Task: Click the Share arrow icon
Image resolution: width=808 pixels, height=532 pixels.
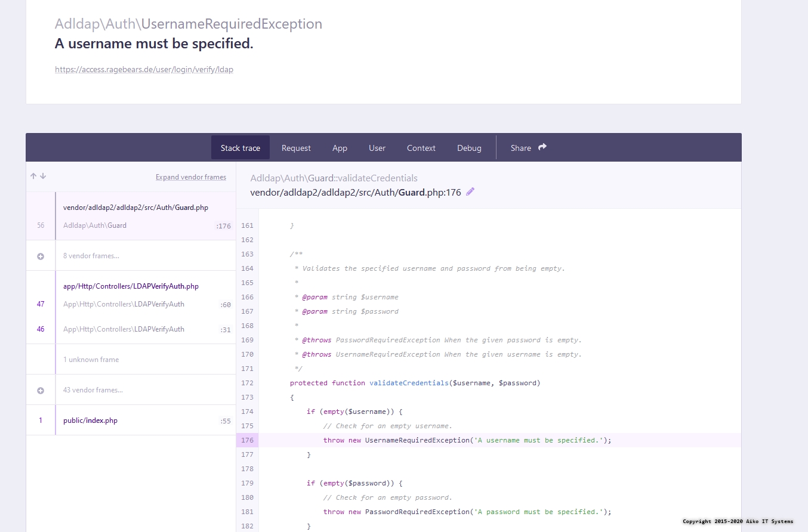Action: pyautogui.click(x=542, y=147)
